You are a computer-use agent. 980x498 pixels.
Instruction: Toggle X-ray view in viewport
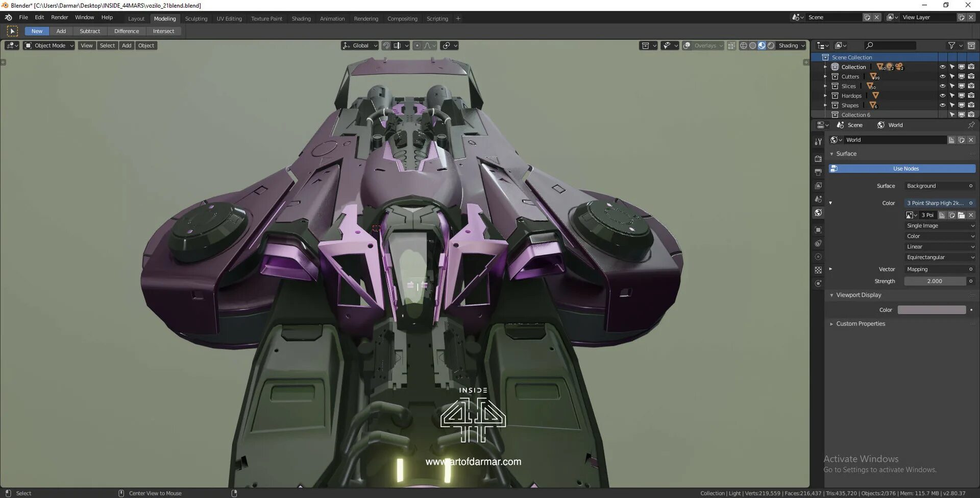click(x=731, y=45)
